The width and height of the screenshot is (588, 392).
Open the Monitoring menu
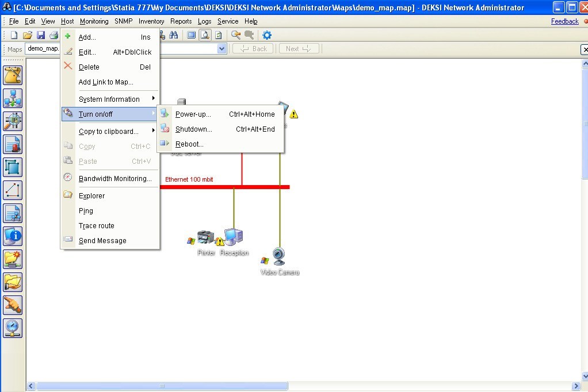pos(94,21)
